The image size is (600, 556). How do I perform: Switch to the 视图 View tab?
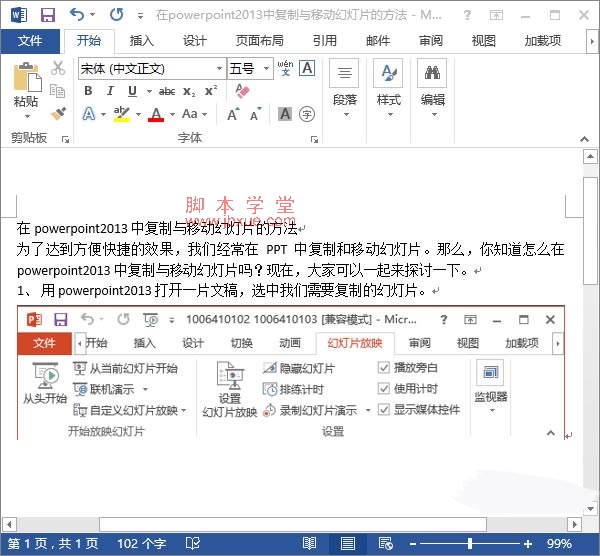pyautogui.click(x=483, y=41)
